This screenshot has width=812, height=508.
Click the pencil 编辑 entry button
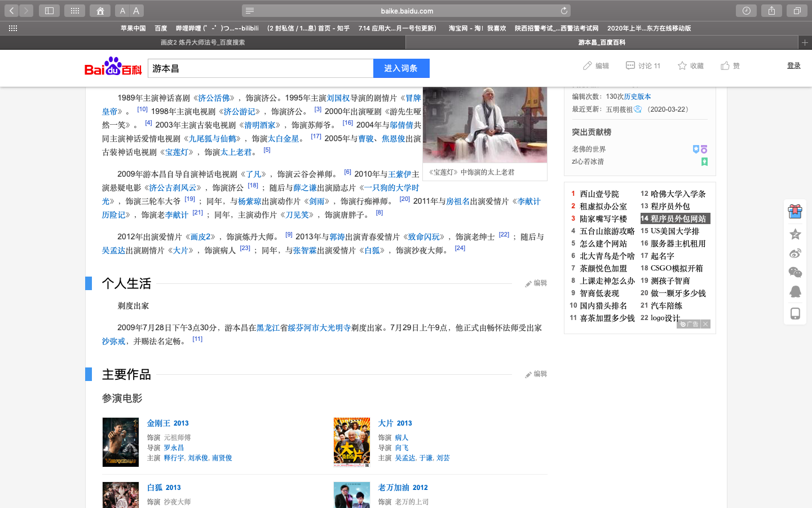(595, 66)
